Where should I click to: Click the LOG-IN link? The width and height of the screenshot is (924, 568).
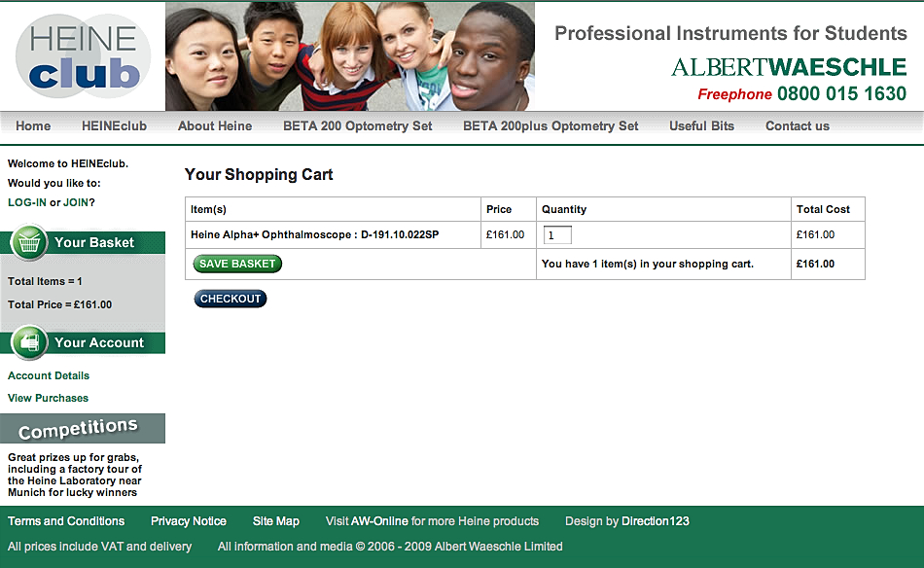[26, 202]
